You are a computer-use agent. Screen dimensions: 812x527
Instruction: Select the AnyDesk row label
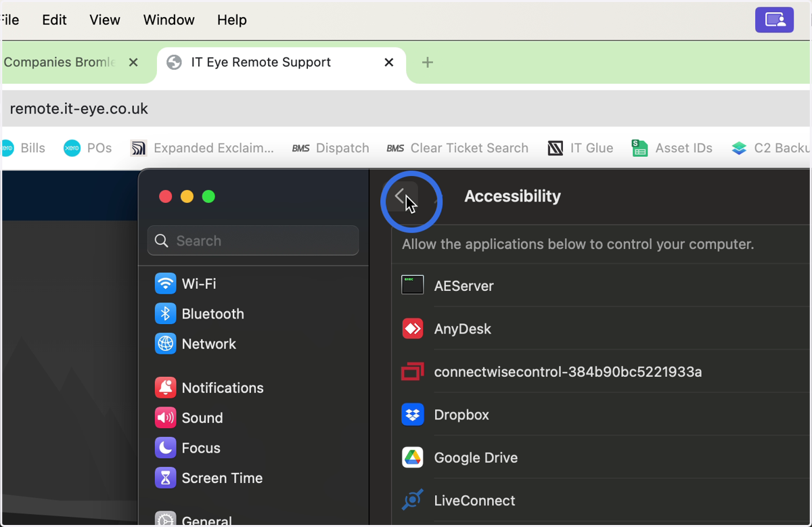[462, 329]
